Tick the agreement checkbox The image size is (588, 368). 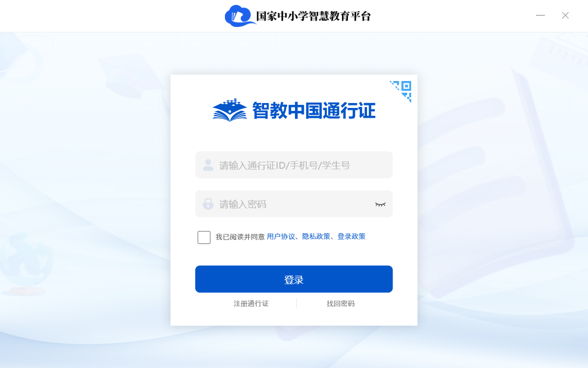coord(204,237)
